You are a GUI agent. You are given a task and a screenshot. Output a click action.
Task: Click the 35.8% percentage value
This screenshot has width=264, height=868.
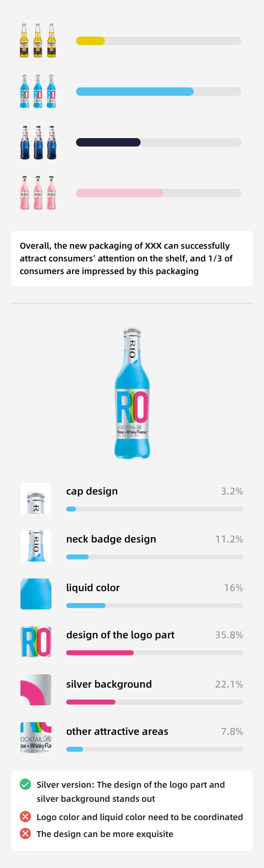click(x=229, y=635)
